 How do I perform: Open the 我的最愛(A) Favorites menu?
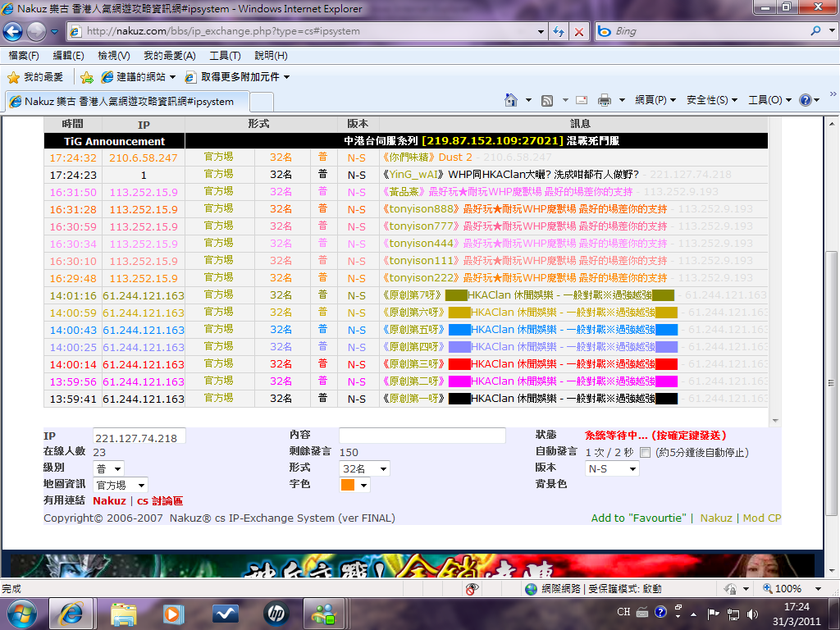170,56
